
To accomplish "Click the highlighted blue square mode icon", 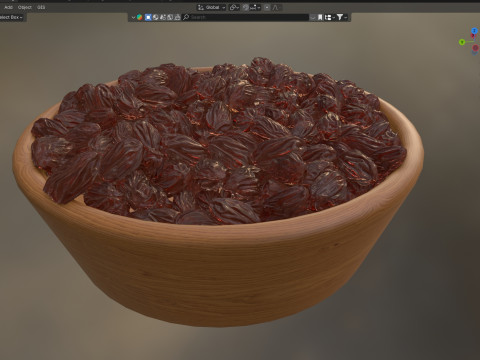I will coord(148,17).
